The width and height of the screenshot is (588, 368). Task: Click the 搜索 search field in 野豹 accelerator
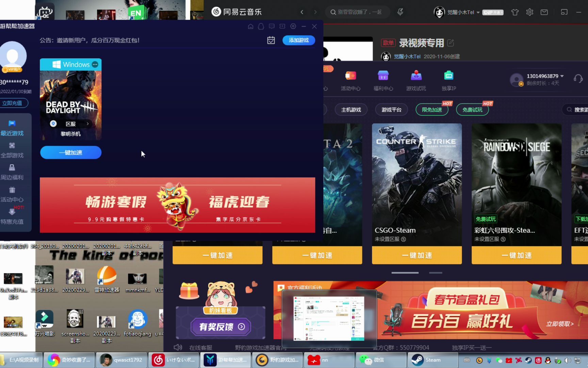point(576,109)
